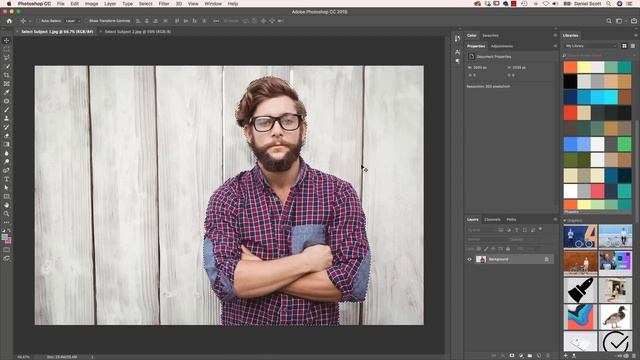This screenshot has width=640, height=360.
Task: Toggle Quick Mask mode
Action: 7,250
